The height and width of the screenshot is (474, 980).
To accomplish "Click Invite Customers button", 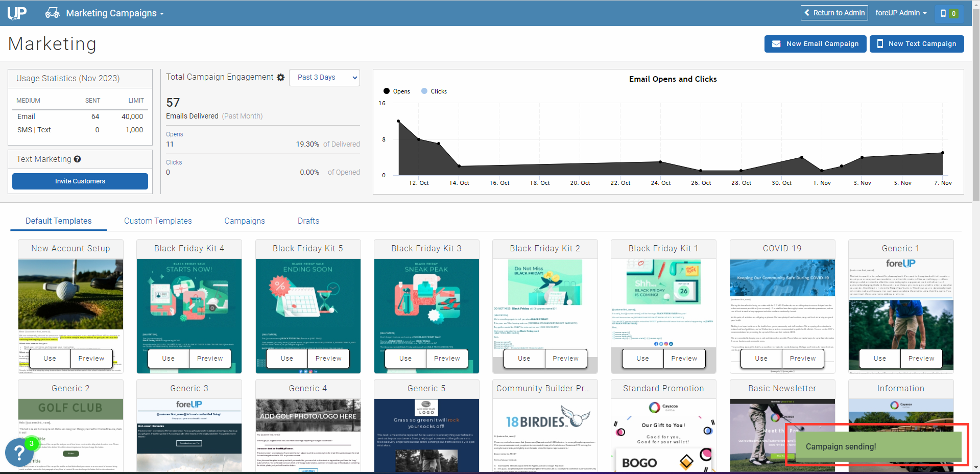I will 80,181.
